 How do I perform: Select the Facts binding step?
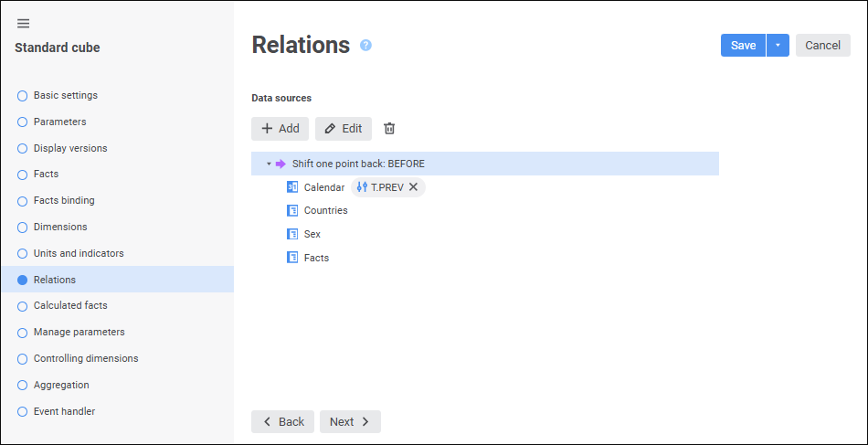coord(64,200)
